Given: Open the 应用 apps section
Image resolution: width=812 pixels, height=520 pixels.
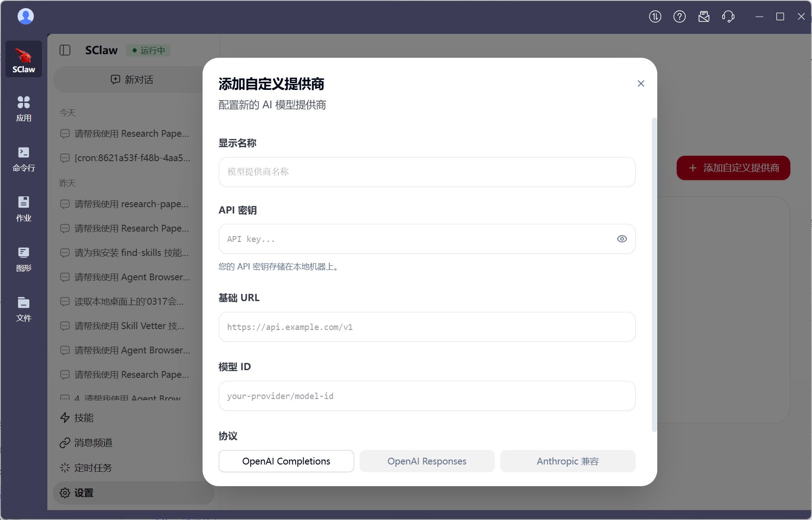Looking at the screenshot, I should (x=23, y=109).
